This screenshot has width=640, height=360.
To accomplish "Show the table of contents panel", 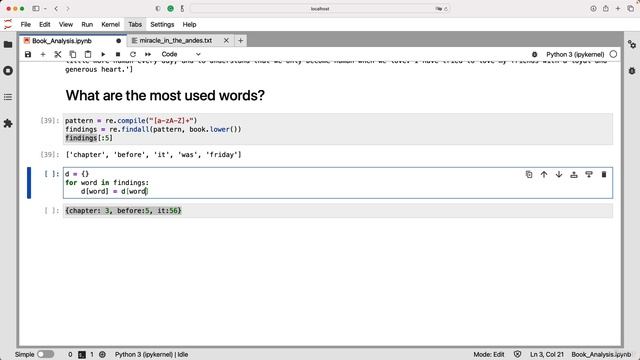I will tap(8, 97).
